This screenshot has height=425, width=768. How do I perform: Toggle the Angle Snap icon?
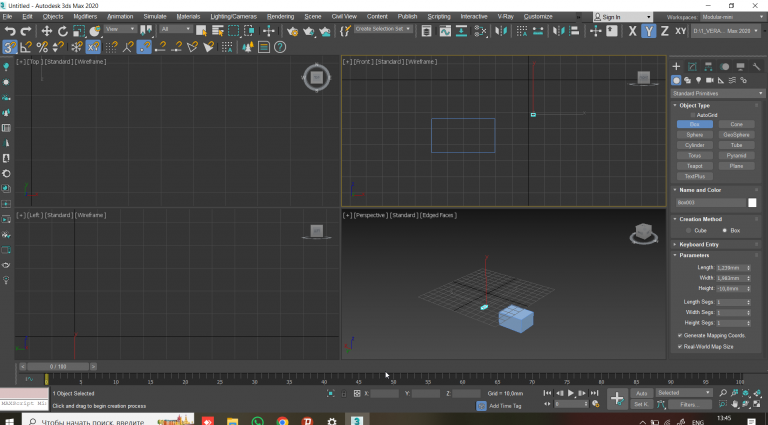[26, 47]
